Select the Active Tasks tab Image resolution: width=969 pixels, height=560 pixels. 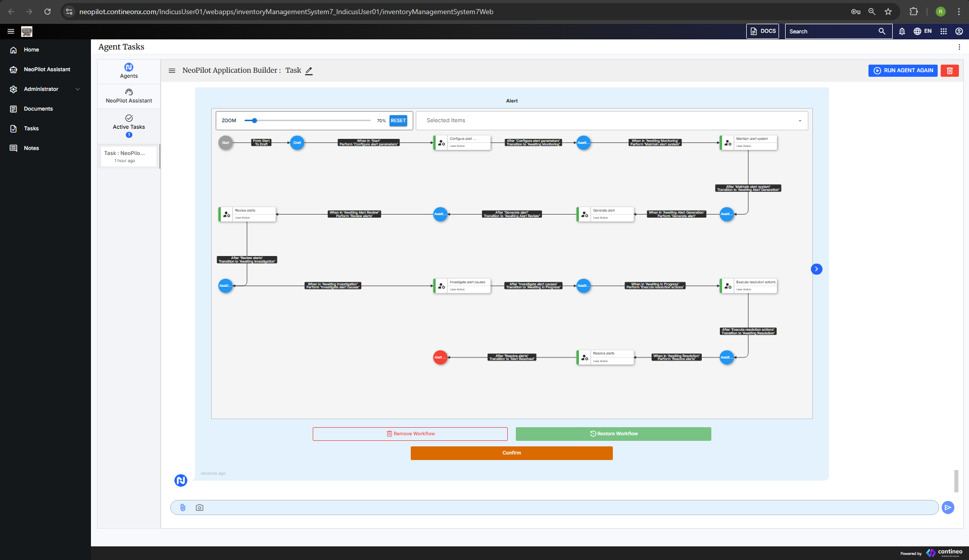click(129, 126)
